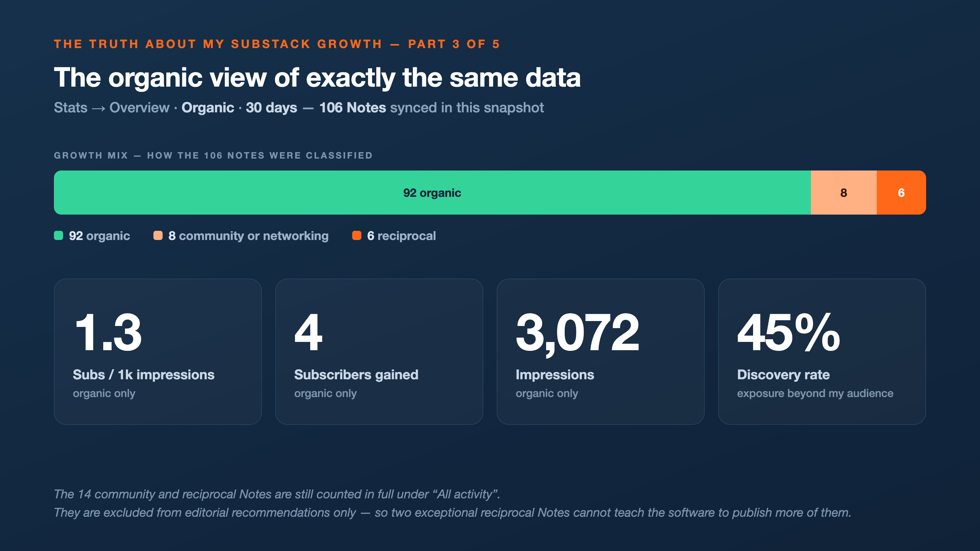Screen dimensions: 980x551
Task: Click "106 Notes" in the subtitle
Action: point(353,108)
